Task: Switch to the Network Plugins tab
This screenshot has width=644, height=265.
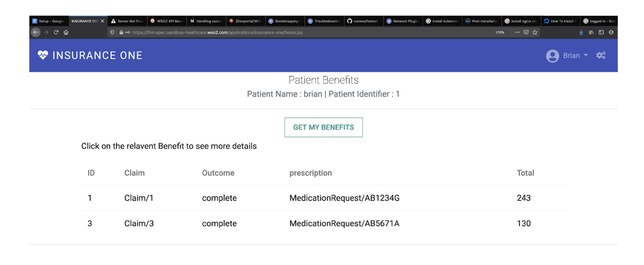Action: (403, 21)
